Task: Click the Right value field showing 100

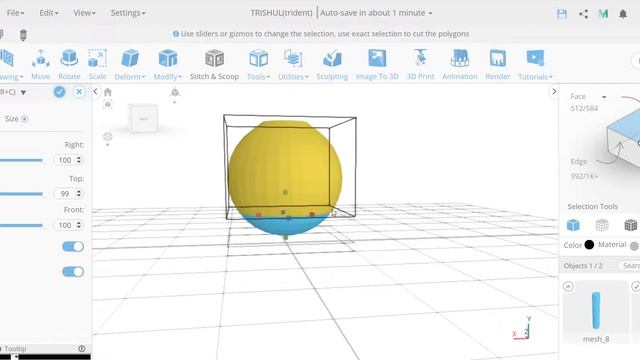Action: [x=69, y=160]
